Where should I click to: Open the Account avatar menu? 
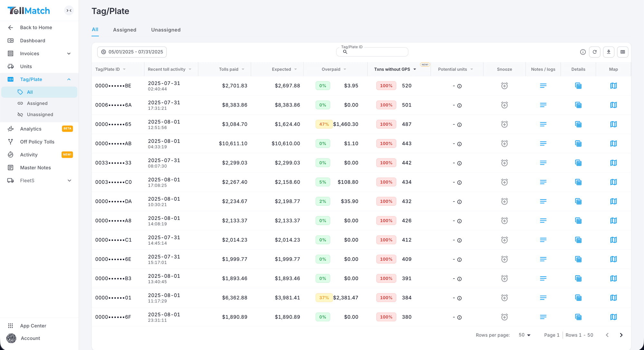click(x=11, y=338)
